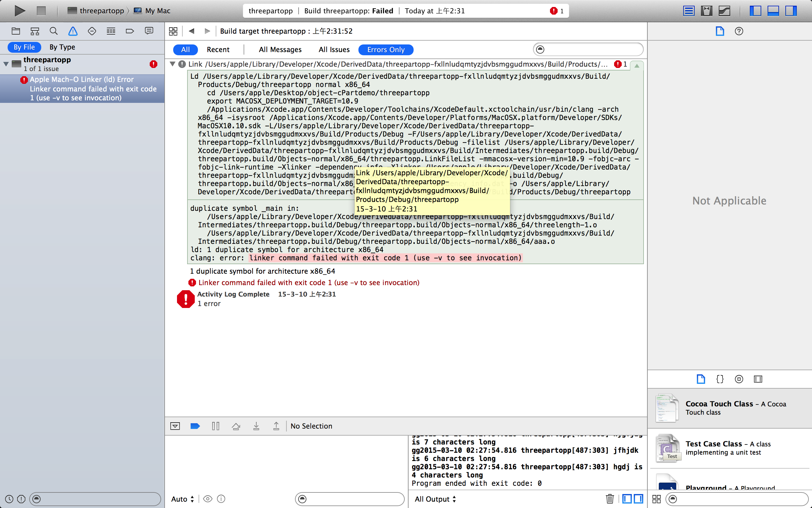
Task: Select the All log filter
Action: pos(186,50)
